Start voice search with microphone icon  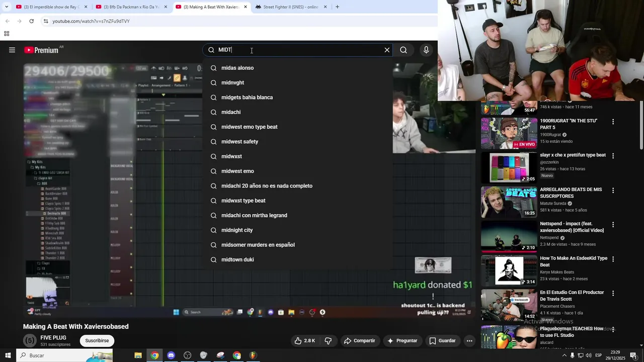(426, 50)
